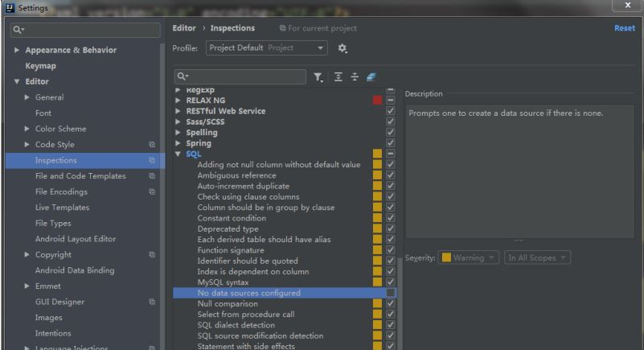Open the Images settings page
Screen dimensions: 644x350
pyautogui.click(x=49, y=318)
